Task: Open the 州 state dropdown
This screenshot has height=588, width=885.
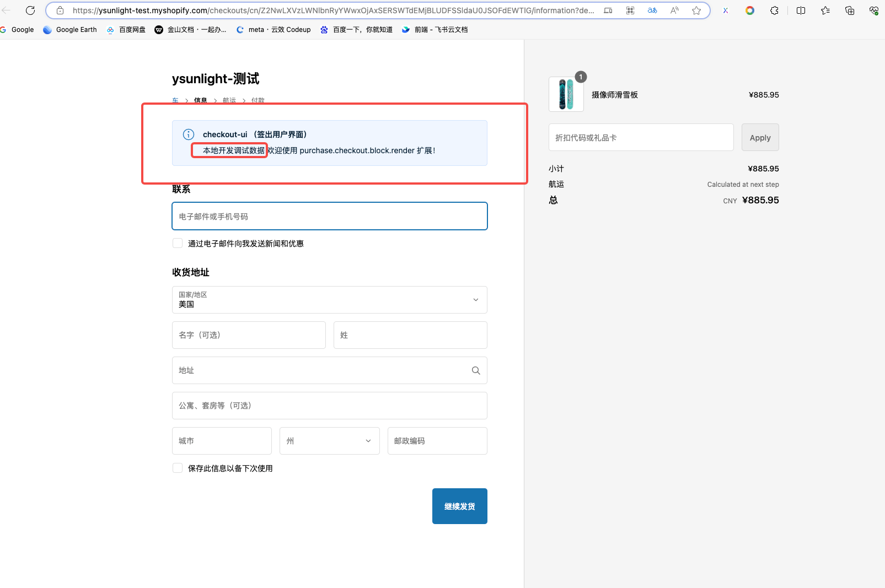Action: point(329,441)
